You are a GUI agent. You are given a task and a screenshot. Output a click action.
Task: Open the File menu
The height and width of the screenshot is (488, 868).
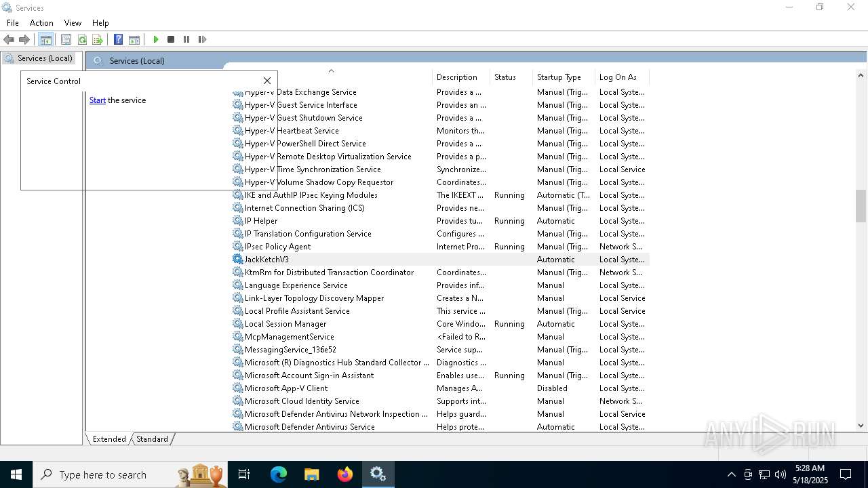pos(13,23)
